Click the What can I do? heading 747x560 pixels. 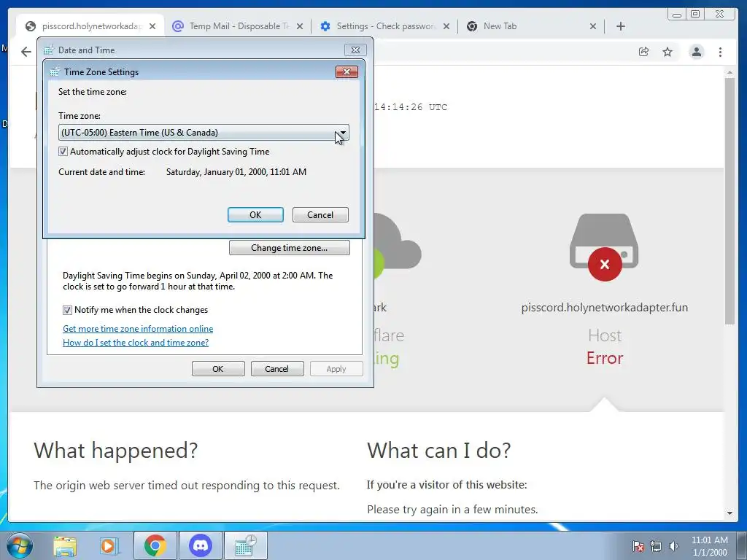pos(438,451)
